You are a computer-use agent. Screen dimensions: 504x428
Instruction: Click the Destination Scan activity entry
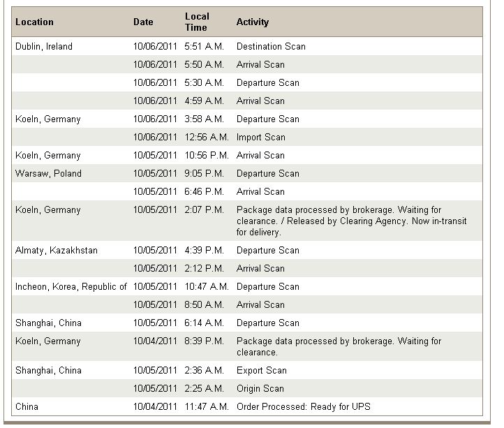pyautogui.click(x=271, y=46)
